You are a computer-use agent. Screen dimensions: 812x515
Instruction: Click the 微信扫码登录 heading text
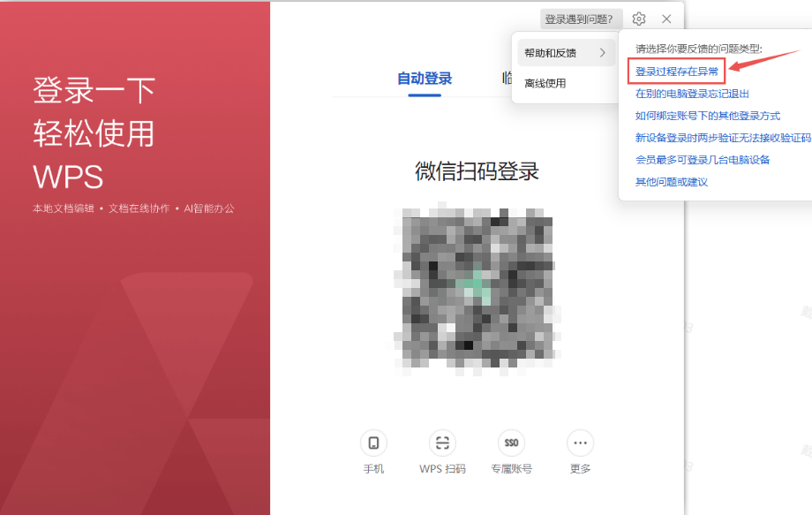pyautogui.click(x=477, y=171)
